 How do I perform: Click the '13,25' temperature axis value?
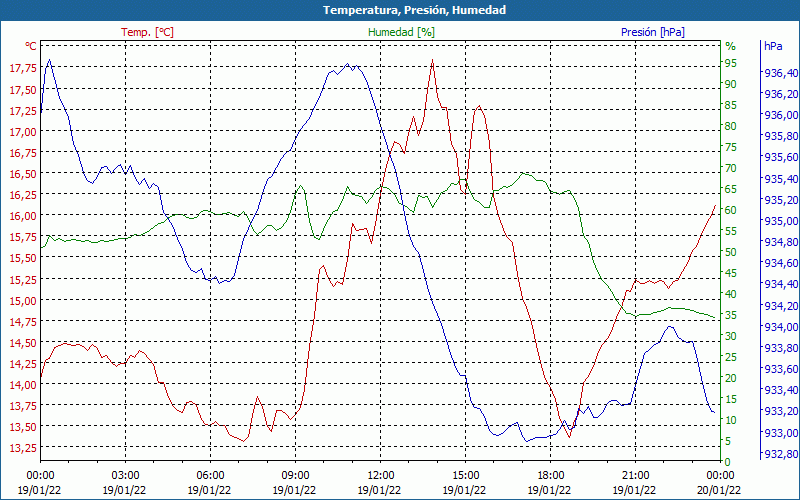tap(23, 448)
